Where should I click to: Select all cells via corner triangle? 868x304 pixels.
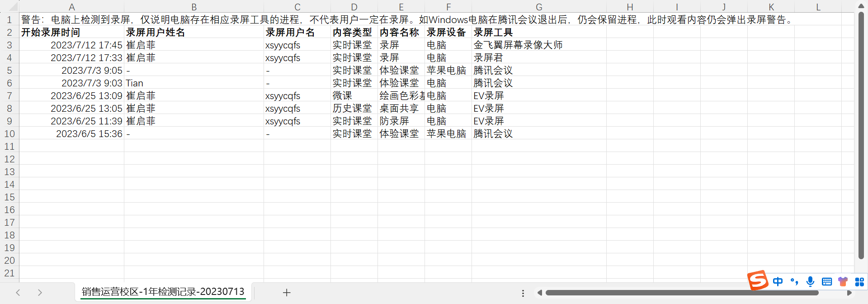click(x=13, y=7)
